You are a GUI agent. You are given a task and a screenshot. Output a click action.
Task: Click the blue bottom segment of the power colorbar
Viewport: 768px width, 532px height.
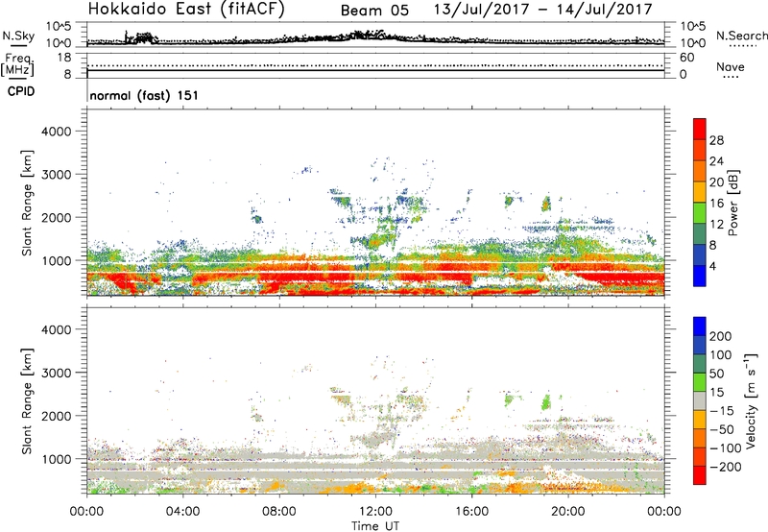(x=700, y=276)
